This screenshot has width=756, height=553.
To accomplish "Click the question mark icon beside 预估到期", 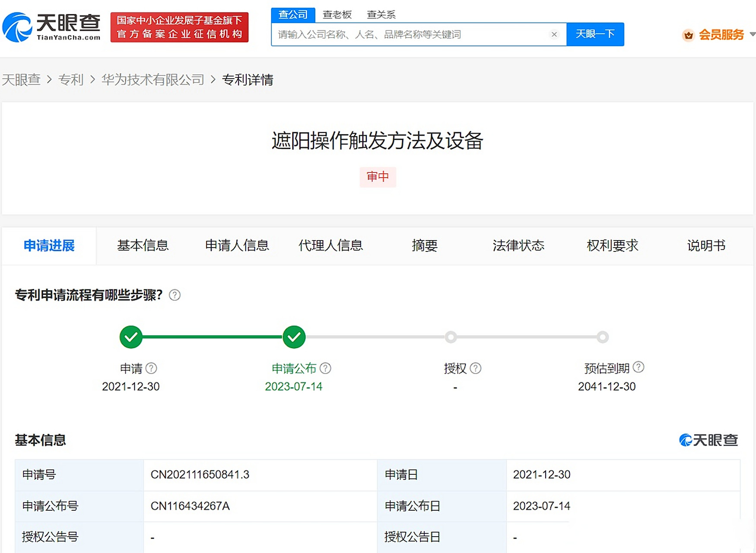I will pos(638,368).
